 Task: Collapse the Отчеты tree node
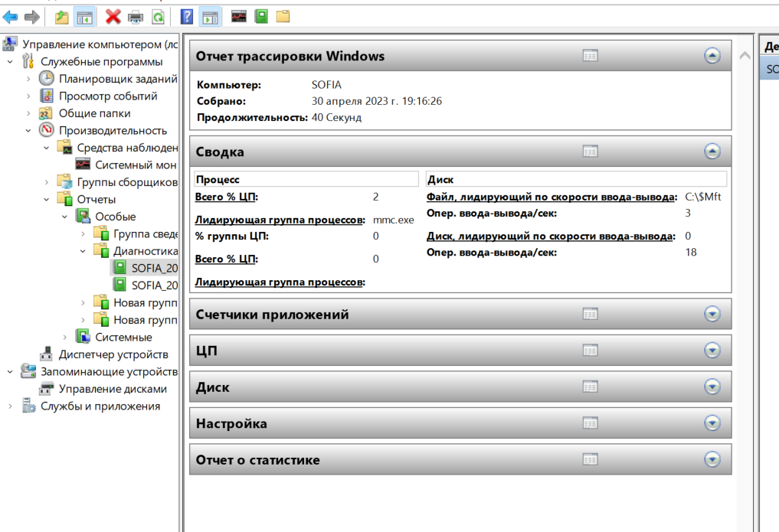coord(46,200)
